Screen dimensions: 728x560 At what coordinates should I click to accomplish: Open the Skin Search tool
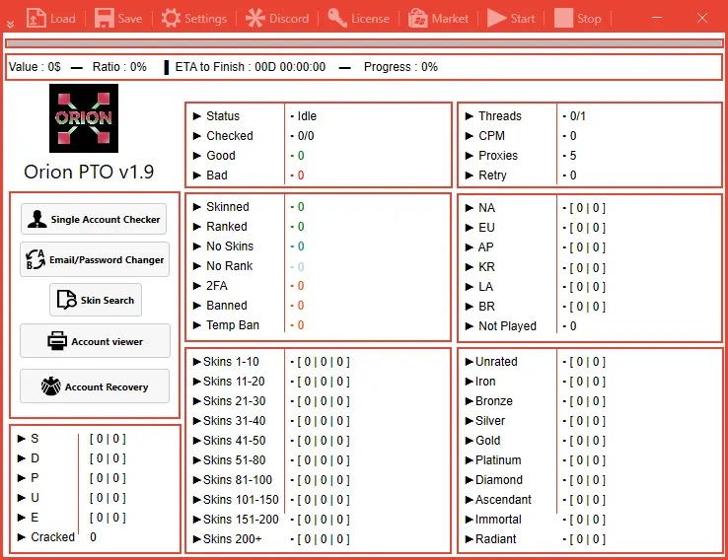pos(96,300)
